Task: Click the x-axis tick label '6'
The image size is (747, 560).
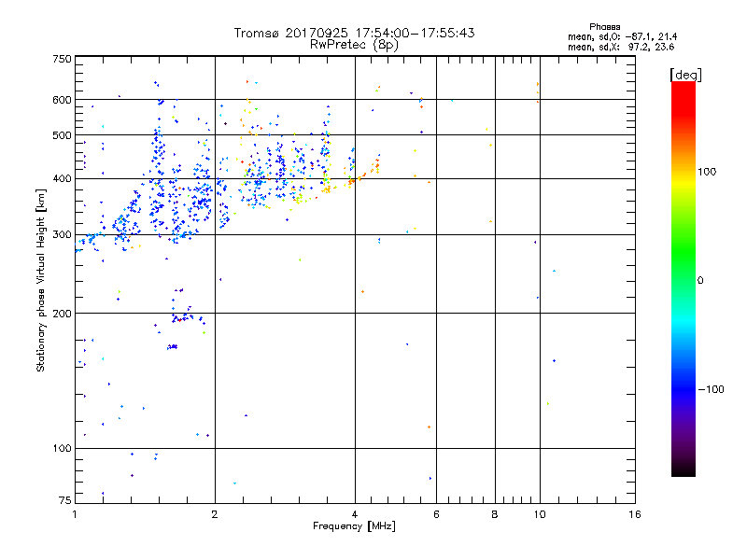Action: coord(436,514)
